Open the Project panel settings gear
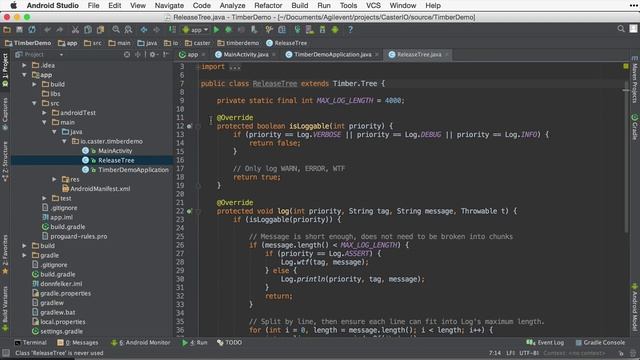The width and height of the screenshot is (640, 360). (x=153, y=55)
